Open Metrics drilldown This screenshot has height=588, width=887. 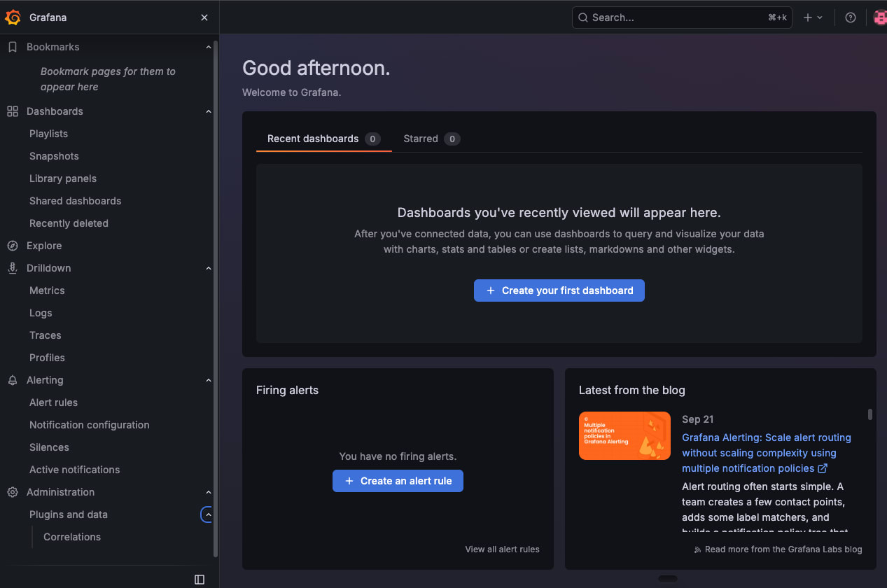(x=47, y=290)
